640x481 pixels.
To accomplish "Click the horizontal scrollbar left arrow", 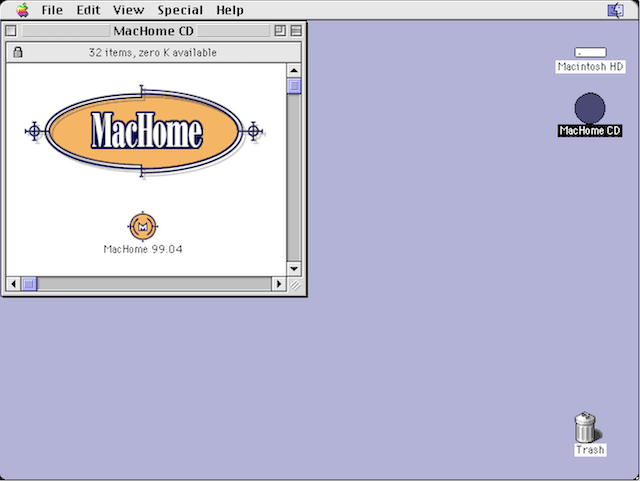I will (13, 283).
